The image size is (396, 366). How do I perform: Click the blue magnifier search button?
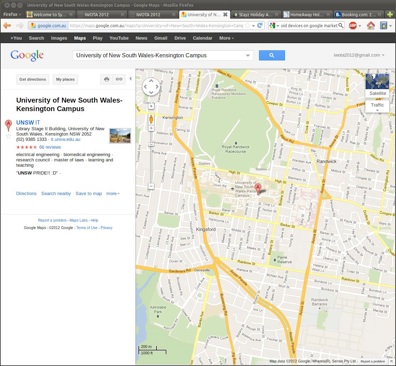click(272, 55)
